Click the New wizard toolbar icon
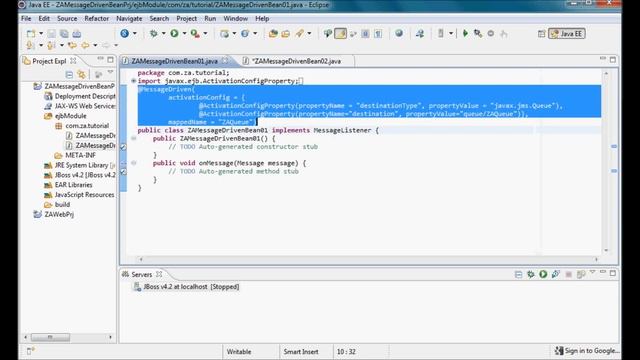The width and height of the screenshot is (640, 360). 31,33
